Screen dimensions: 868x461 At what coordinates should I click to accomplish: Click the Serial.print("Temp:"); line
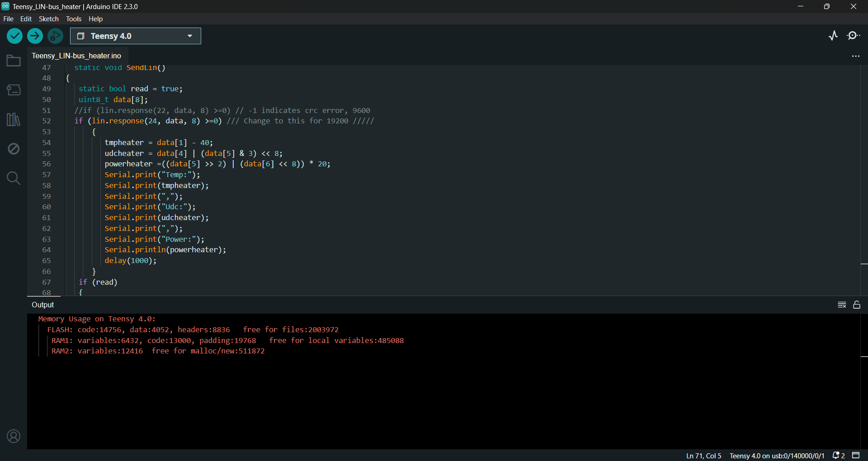(152, 175)
